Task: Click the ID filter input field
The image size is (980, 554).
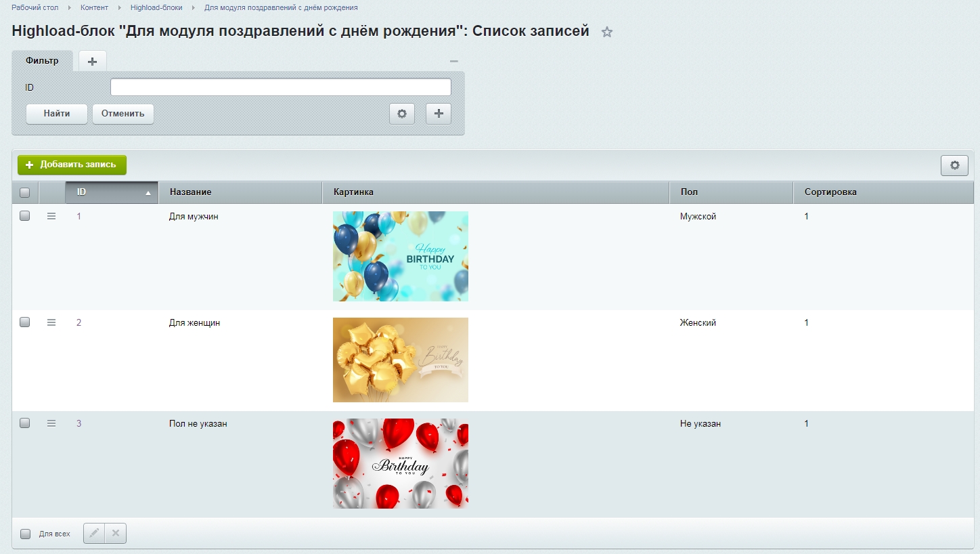Action: (280, 87)
